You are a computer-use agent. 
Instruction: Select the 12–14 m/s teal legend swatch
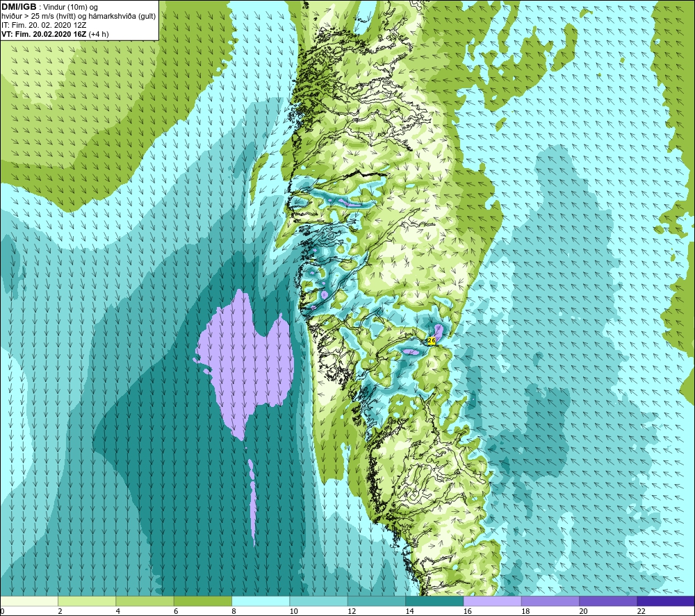click(x=376, y=601)
